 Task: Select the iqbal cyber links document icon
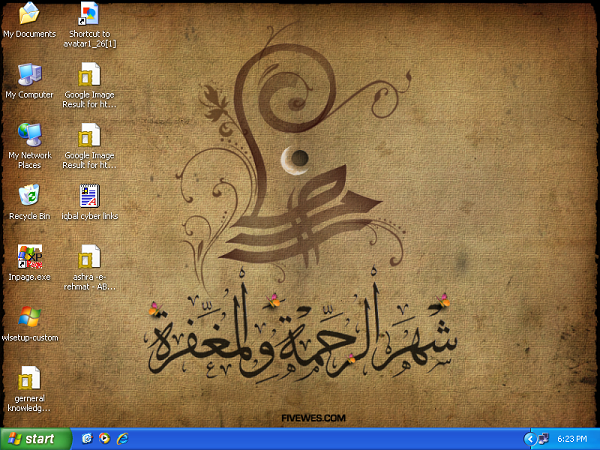(x=89, y=196)
